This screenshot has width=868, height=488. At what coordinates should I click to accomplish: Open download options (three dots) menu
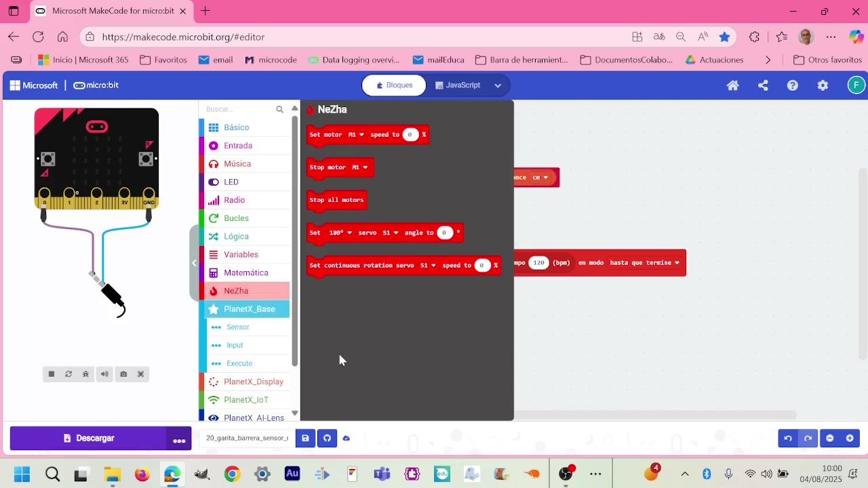pos(179,439)
